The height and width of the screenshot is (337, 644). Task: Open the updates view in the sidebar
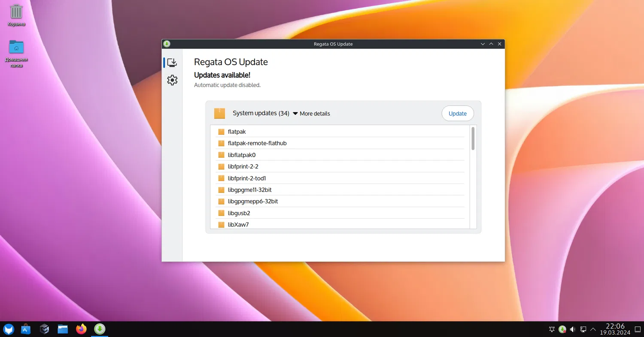172,63
